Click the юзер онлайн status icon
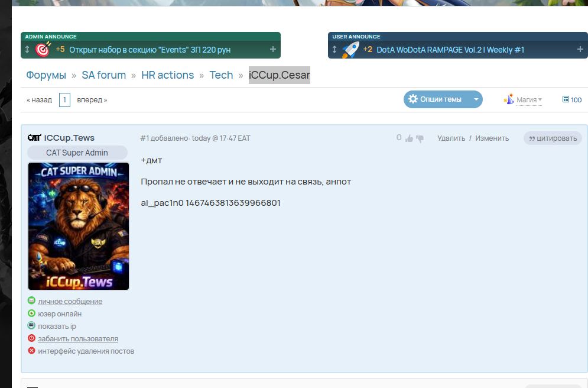The width and height of the screenshot is (588, 388). click(x=31, y=313)
